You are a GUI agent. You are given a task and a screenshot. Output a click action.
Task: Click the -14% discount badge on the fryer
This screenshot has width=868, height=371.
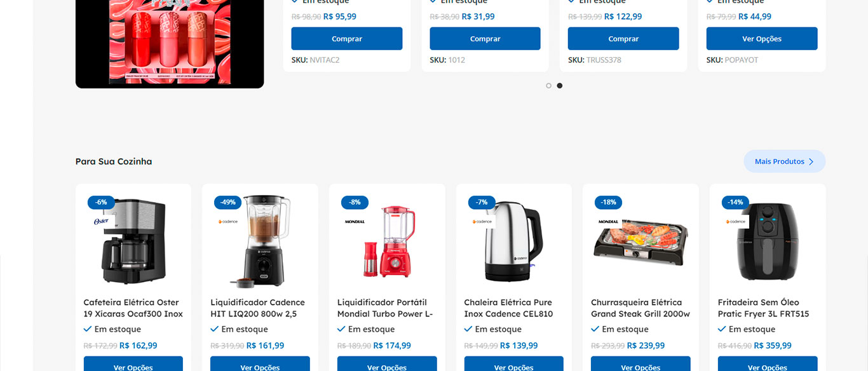pos(735,202)
